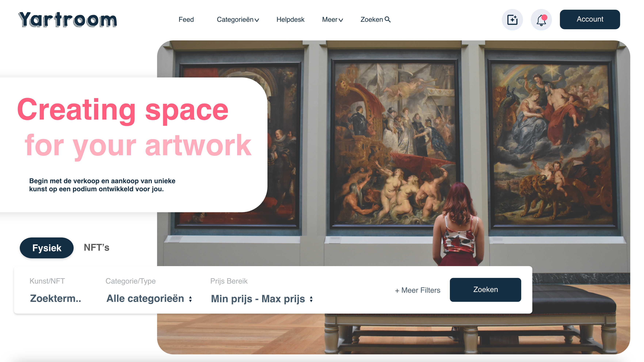Click the chevron next to Meer
Image resolution: width=644 pixels, height=362 pixels.
[x=341, y=20]
